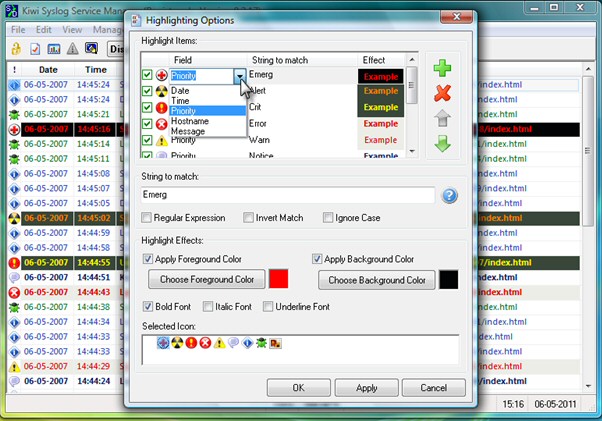Image resolution: width=602 pixels, height=421 pixels.
Task: Click the padlock icon in main toolbar
Action: [x=16, y=49]
